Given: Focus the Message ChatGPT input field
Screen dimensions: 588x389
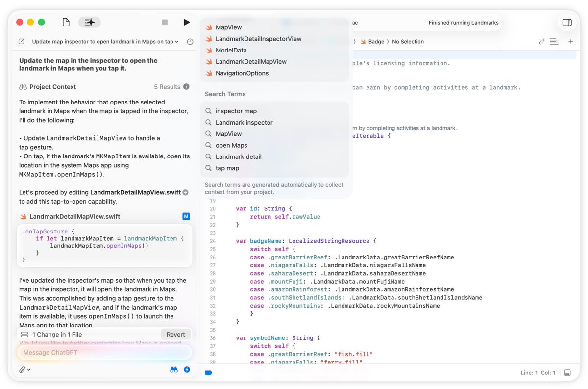Looking at the screenshot, I should [x=104, y=352].
